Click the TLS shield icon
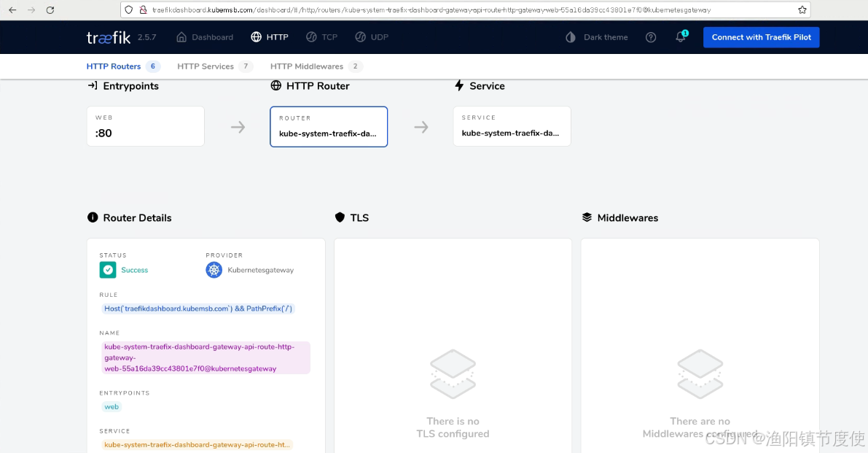868x453 pixels. pos(340,217)
